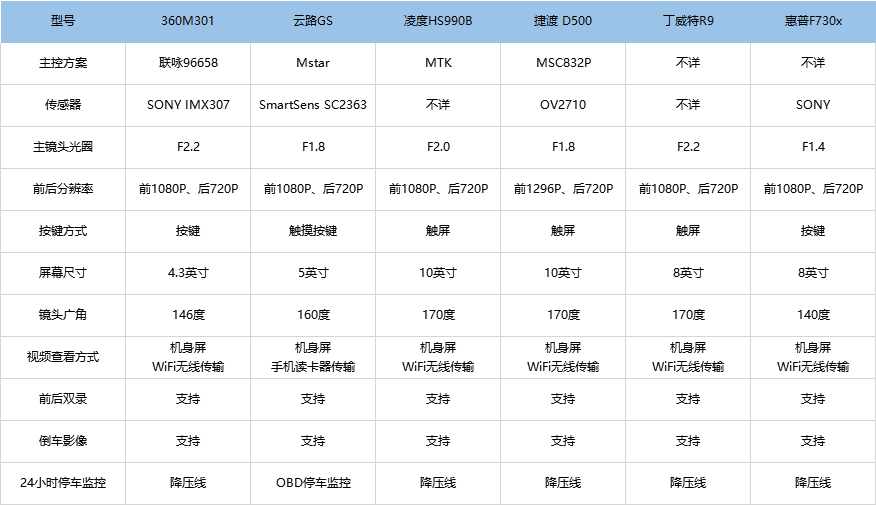Select WiFi无线传输 under 360M301
This screenshot has height=505, width=876.
point(188,367)
